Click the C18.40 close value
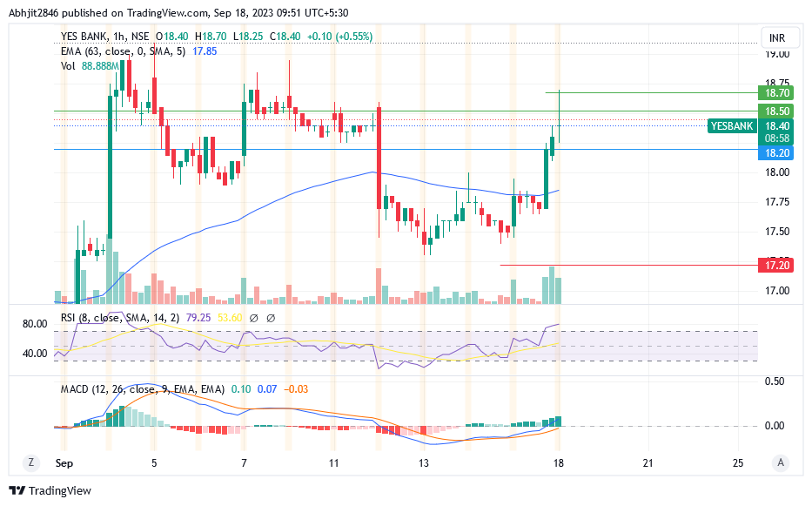This screenshot has width=812, height=506. click(x=285, y=37)
